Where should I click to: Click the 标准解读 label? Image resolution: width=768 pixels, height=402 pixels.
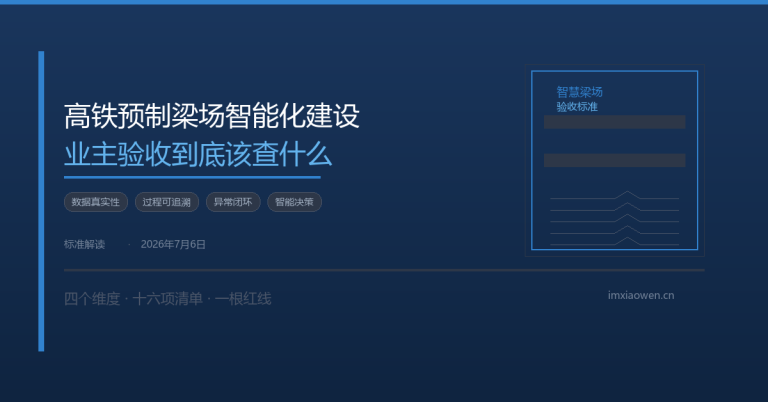coord(84,244)
